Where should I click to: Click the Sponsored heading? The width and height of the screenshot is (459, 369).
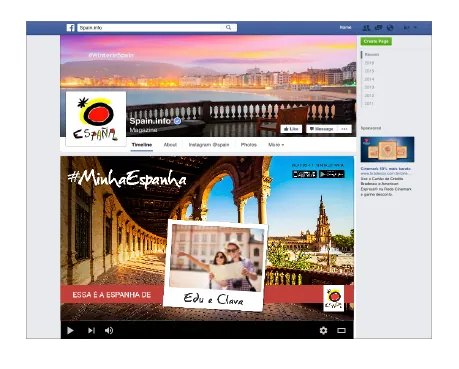coord(371,128)
